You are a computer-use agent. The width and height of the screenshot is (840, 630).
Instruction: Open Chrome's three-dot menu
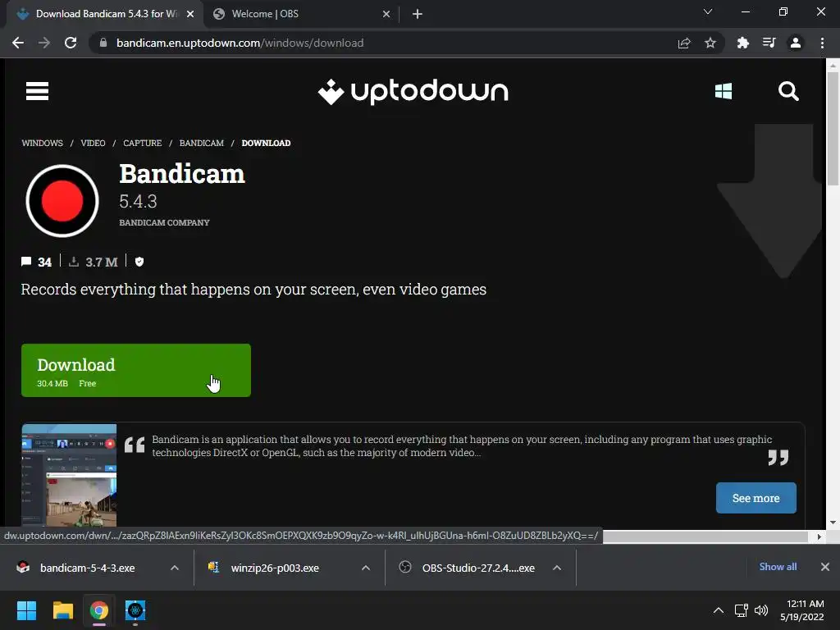(822, 43)
